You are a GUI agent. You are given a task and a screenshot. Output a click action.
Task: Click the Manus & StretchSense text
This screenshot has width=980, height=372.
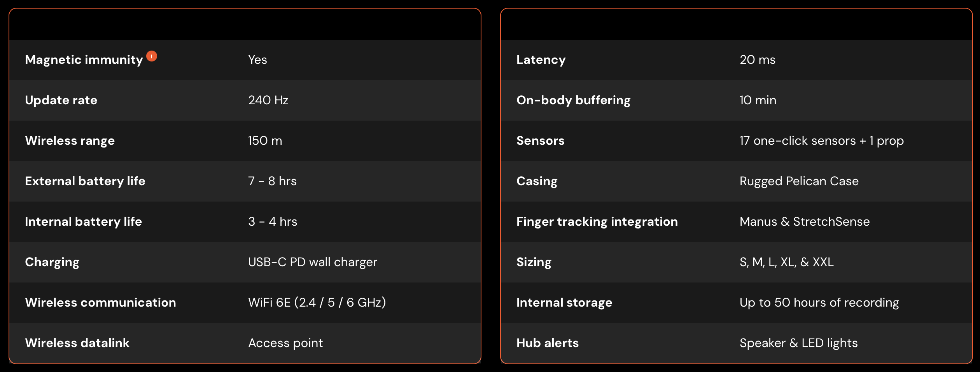804,222
